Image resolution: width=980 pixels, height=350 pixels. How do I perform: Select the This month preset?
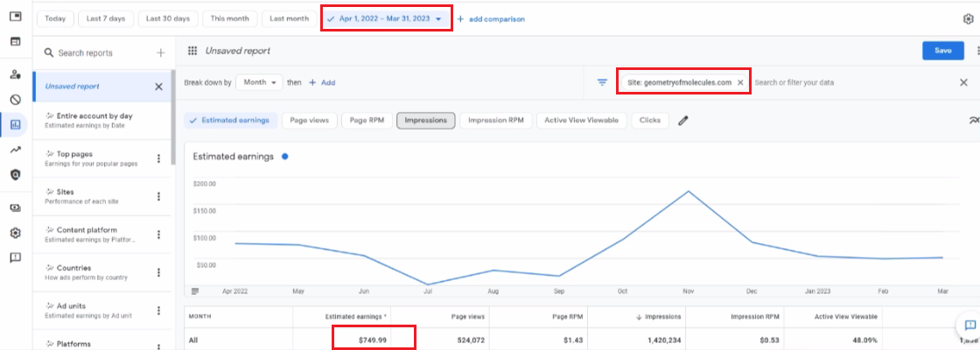coord(230,18)
